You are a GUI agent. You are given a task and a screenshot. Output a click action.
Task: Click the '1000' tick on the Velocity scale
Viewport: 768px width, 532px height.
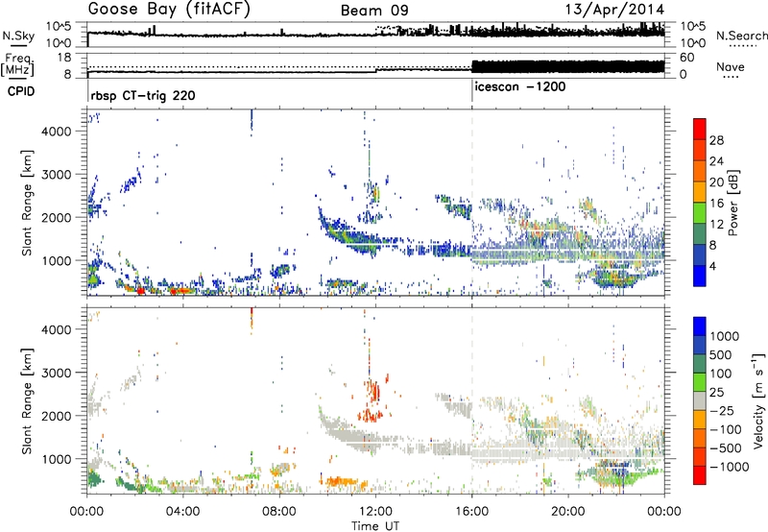coord(725,336)
